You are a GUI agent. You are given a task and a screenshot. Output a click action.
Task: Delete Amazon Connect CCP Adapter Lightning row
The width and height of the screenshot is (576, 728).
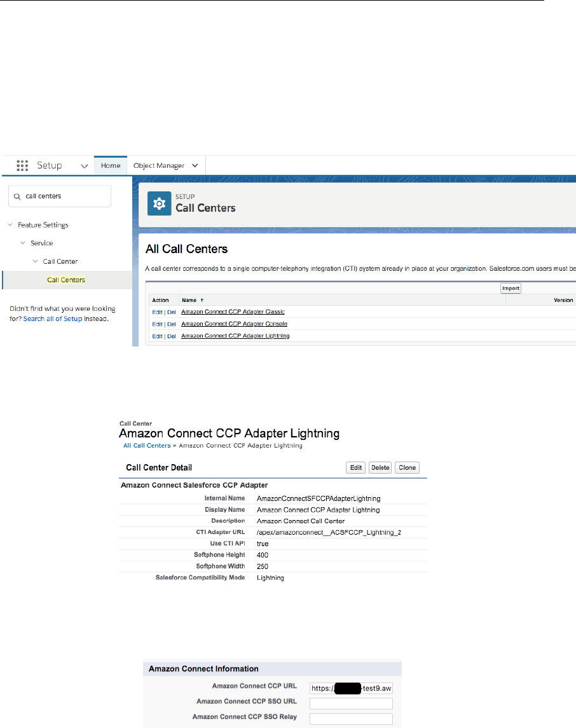coord(171,336)
